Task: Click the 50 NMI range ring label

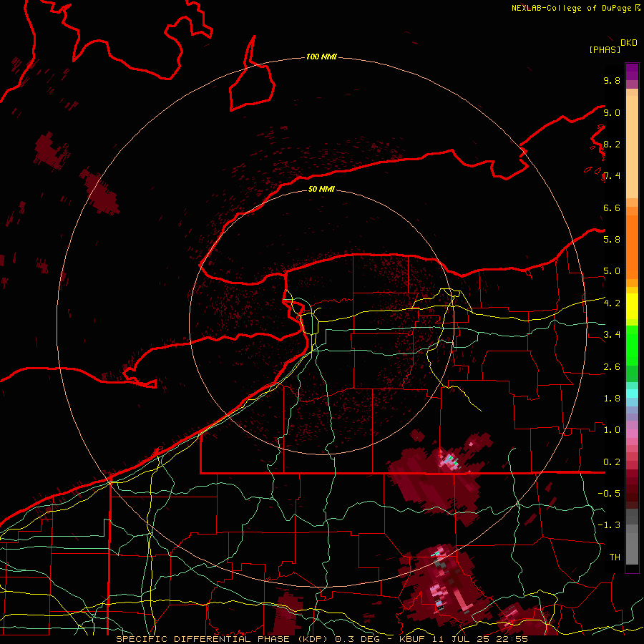Action: (x=321, y=189)
